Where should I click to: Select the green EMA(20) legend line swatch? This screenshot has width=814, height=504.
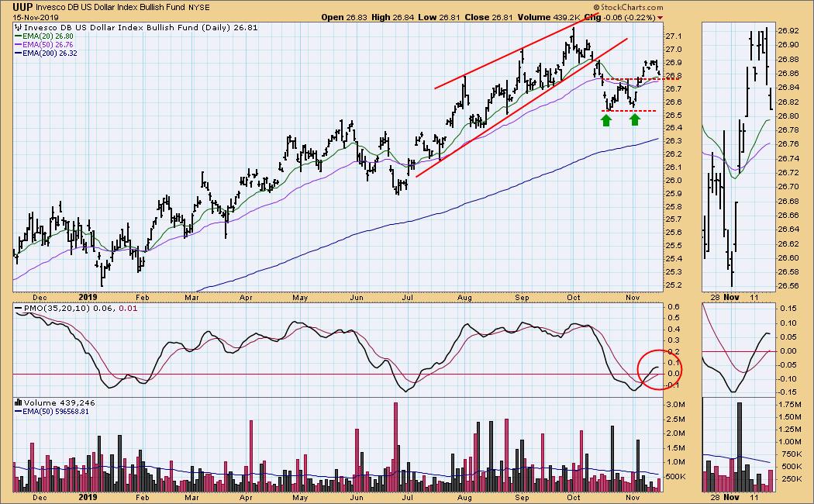[x=18, y=36]
